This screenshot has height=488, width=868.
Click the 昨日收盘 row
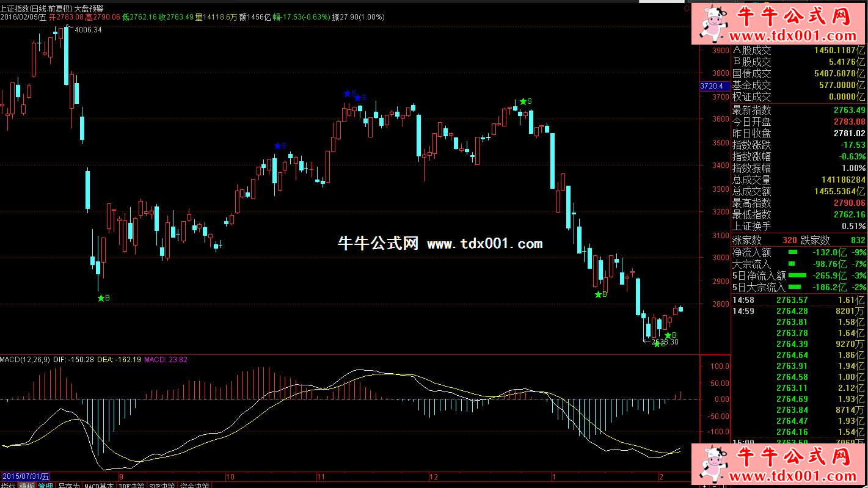click(x=799, y=134)
